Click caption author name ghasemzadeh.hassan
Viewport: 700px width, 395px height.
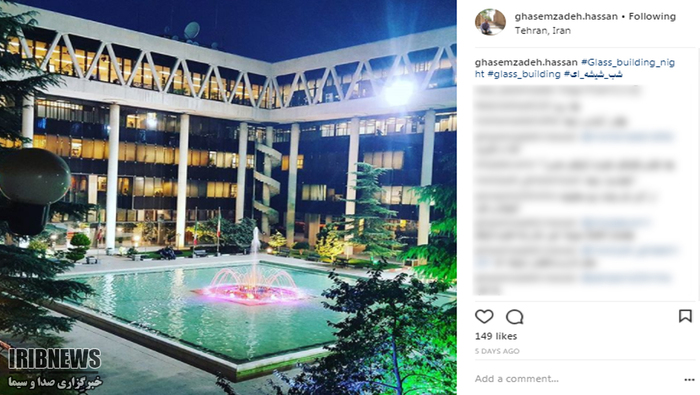click(526, 62)
